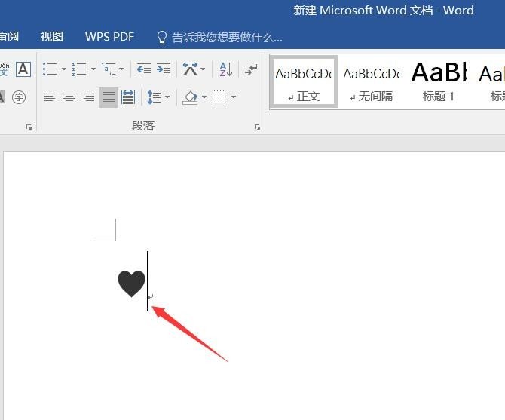Open the Font group dialog launcher

29,127
